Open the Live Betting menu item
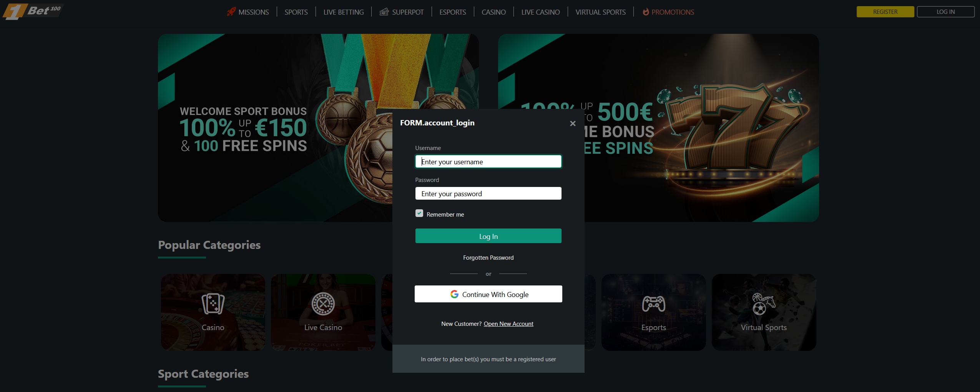Image resolution: width=980 pixels, height=392 pixels. pos(344,12)
